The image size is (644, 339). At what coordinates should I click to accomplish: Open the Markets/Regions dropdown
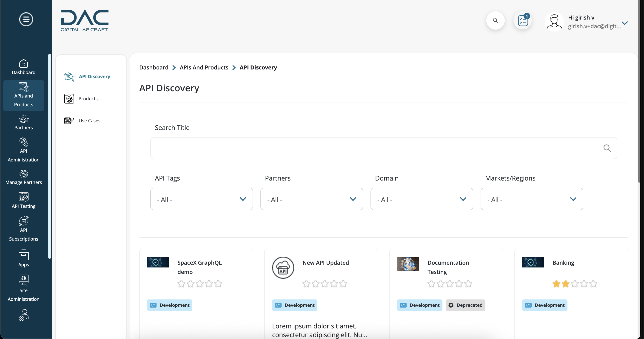[532, 199]
